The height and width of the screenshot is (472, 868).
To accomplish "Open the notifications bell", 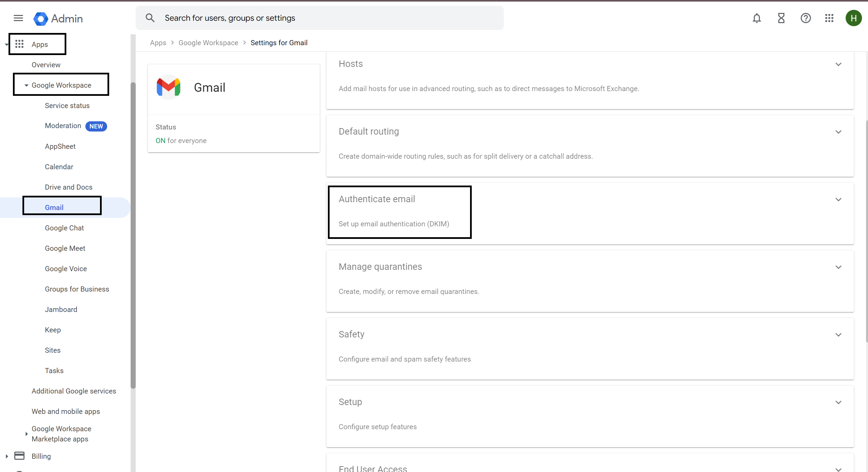I will click(x=756, y=18).
